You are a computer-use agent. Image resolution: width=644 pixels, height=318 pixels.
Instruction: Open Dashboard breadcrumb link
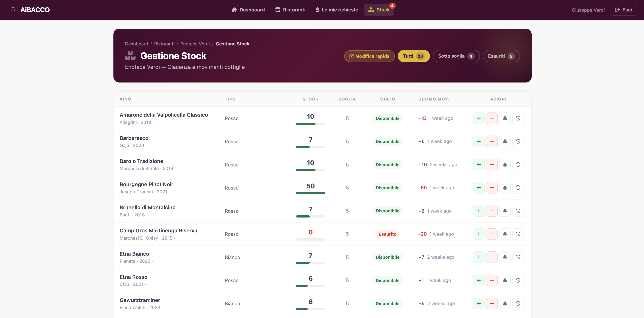pyautogui.click(x=136, y=44)
